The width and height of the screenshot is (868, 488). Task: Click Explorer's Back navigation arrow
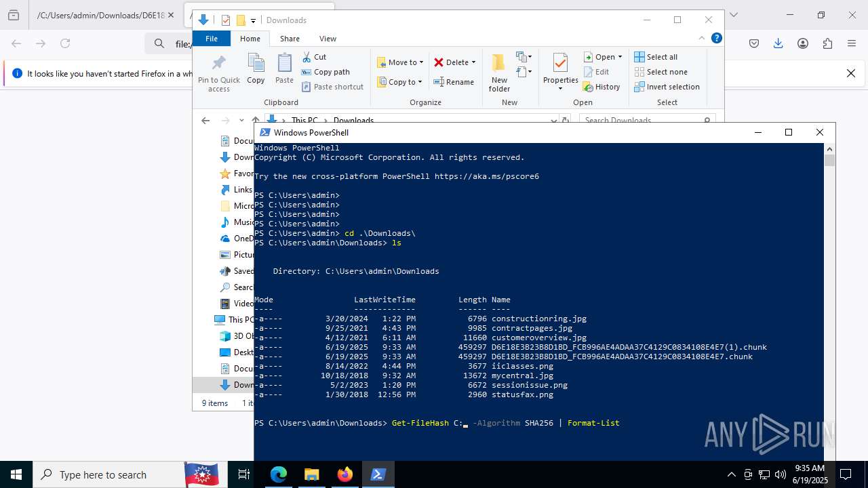click(x=205, y=121)
